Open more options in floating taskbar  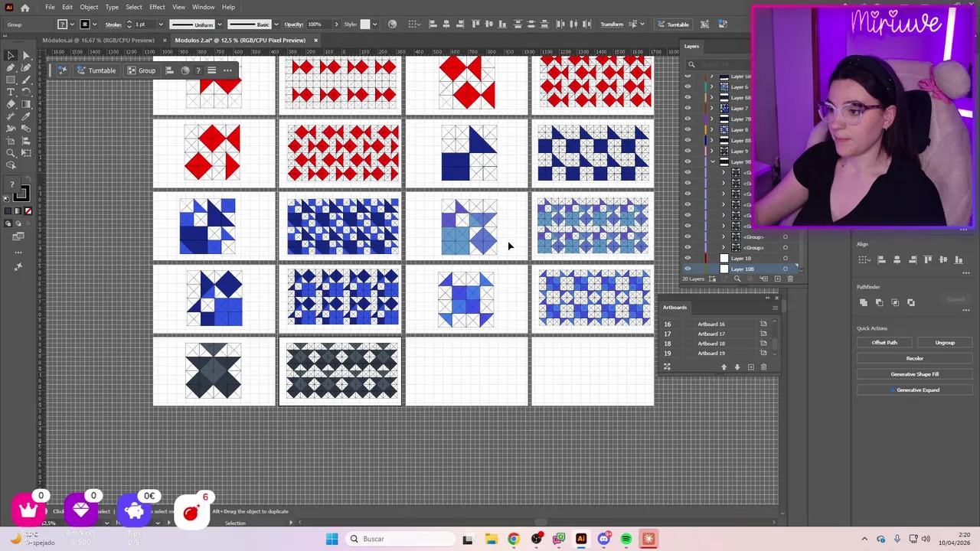tap(227, 70)
